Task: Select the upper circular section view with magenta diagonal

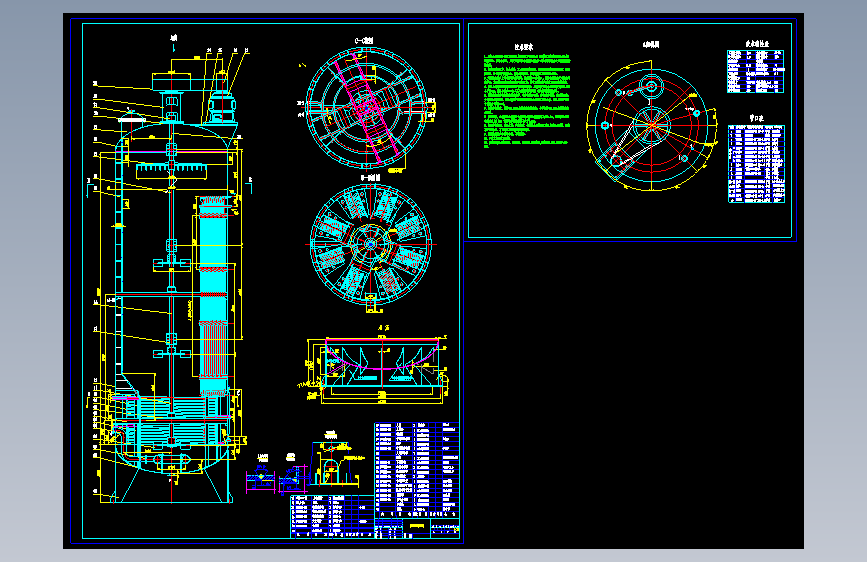Action: click(366, 107)
